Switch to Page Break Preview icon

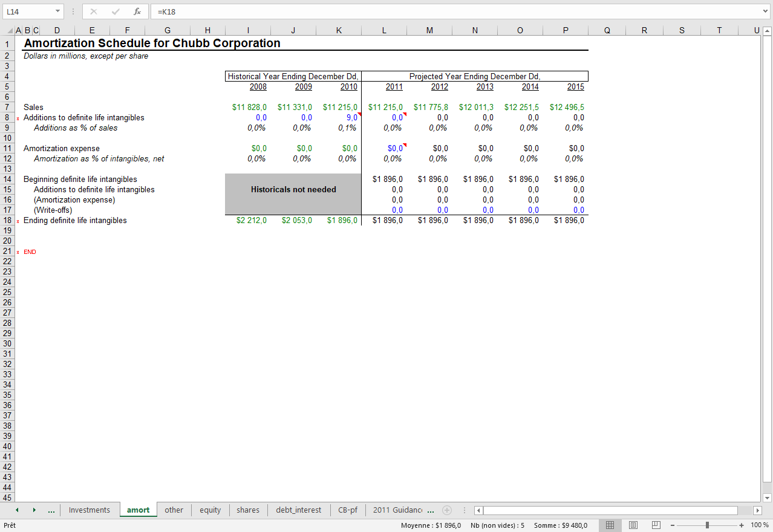click(x=656, y=525)
